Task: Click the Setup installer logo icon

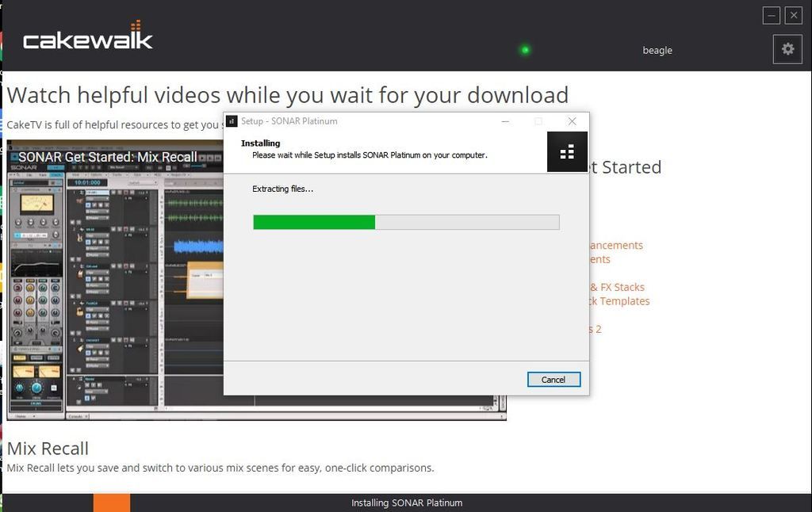Action: click(567, 152)
